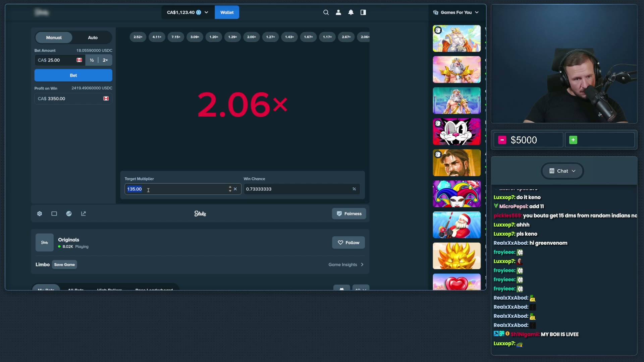The image size is (644, 362).
Task: Select the 7.15× previous result pill
Action: tap(176, 37)
